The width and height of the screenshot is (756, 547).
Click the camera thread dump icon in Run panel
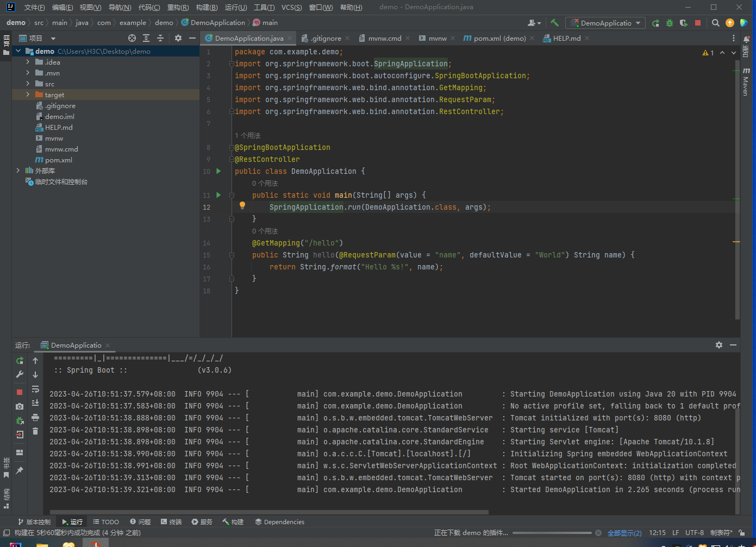pos(20,406)
